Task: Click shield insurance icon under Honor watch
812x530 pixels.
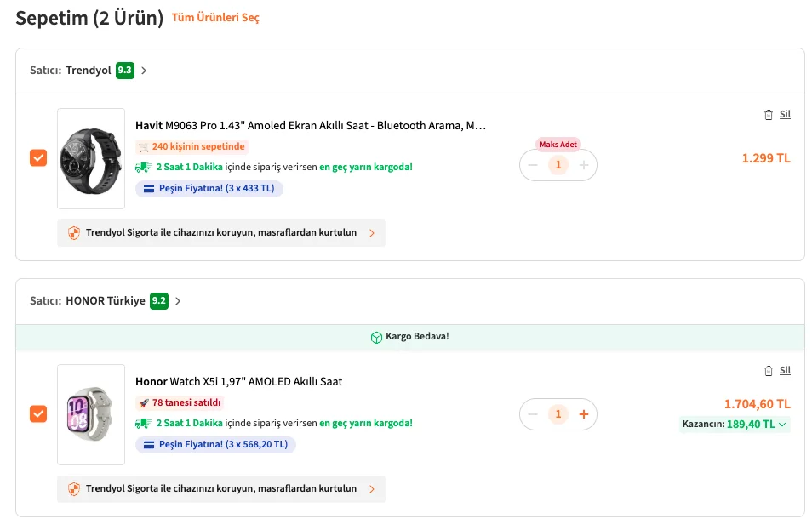Action: 74,488
